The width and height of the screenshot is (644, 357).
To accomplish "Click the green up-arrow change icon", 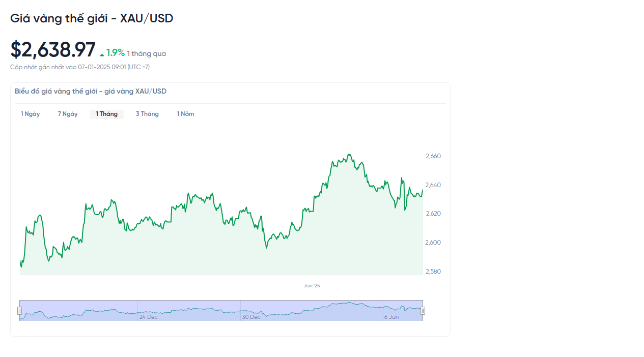I will click(102, 54).
